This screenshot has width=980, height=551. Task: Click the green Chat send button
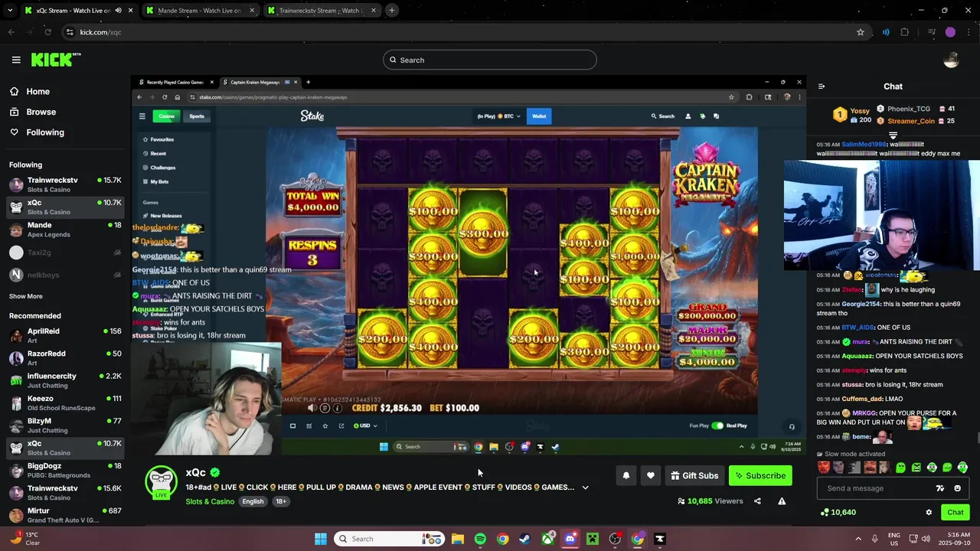(955, 513)
